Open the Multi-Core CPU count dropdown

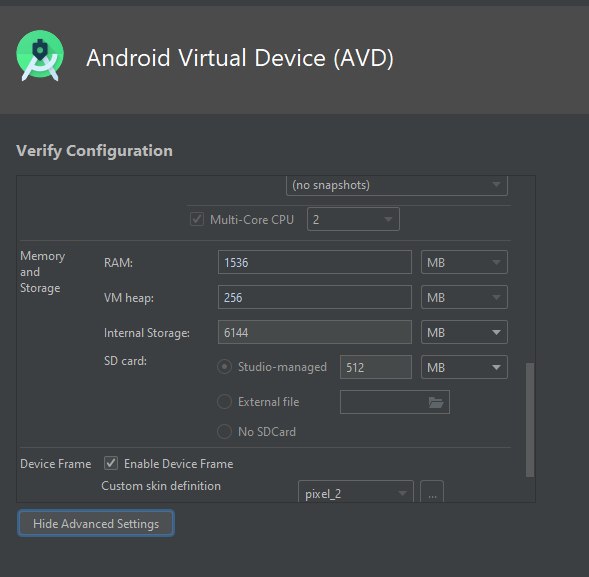(353, 219)
